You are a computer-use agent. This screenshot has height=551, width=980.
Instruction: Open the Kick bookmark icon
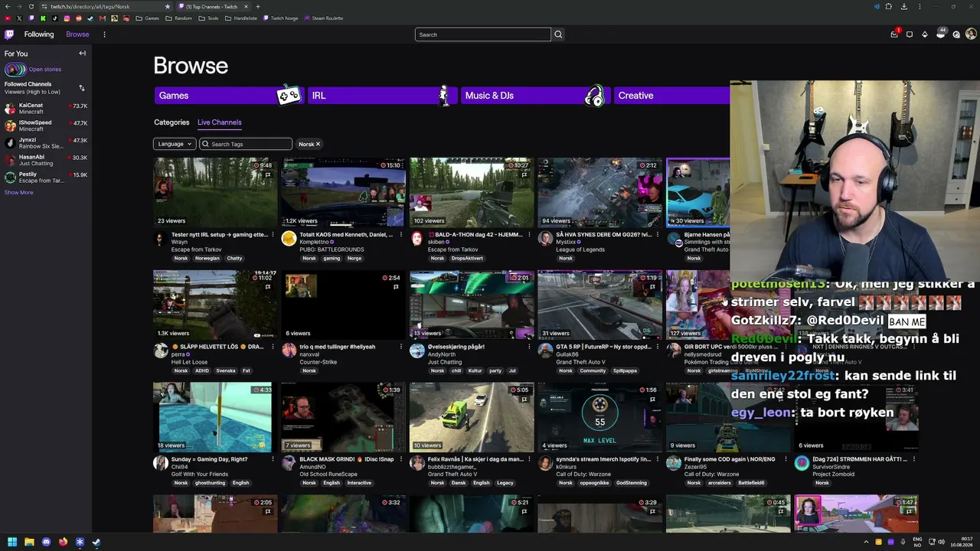coord(43,18)
